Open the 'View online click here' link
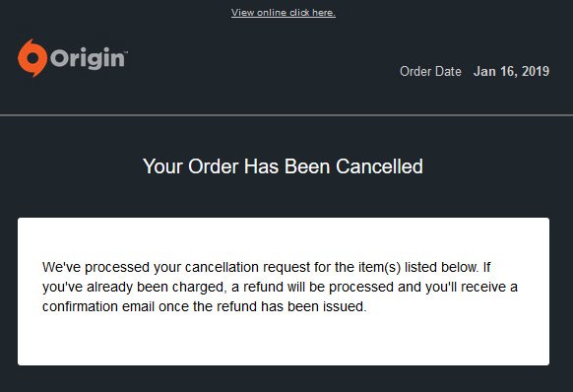Image resolution: width=573 pixels, height=392 pixels. [284, 13]
